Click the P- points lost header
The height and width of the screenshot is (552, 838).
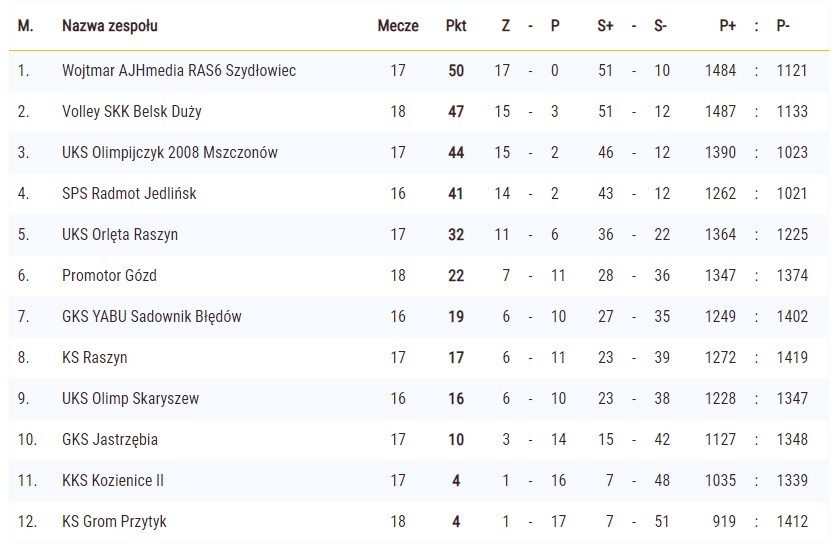783,26
